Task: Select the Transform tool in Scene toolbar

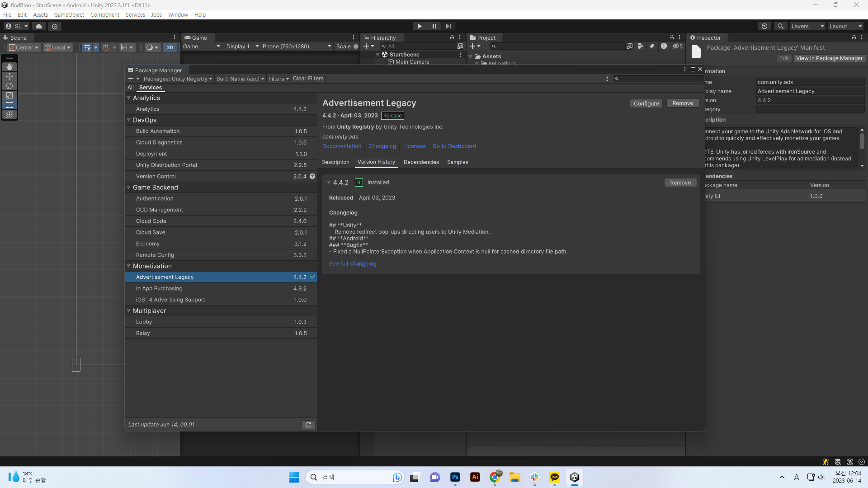Action: [x=9, y=114]
